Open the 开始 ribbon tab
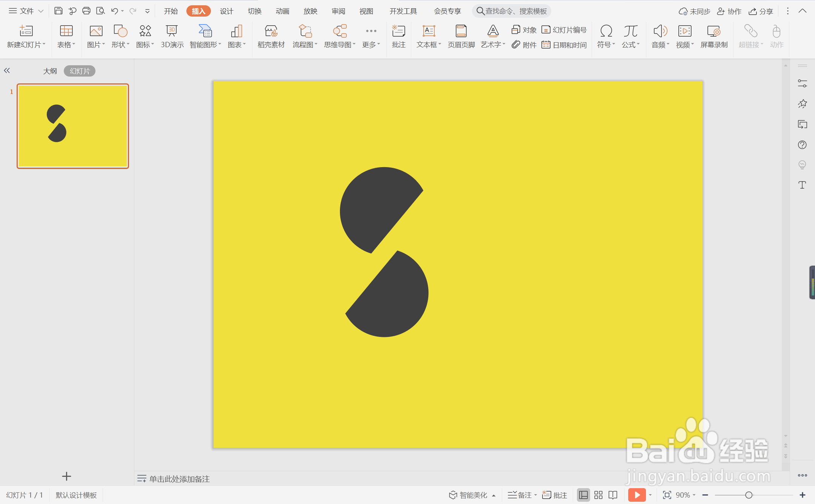815x504 pixels. [x=171, y=11]
